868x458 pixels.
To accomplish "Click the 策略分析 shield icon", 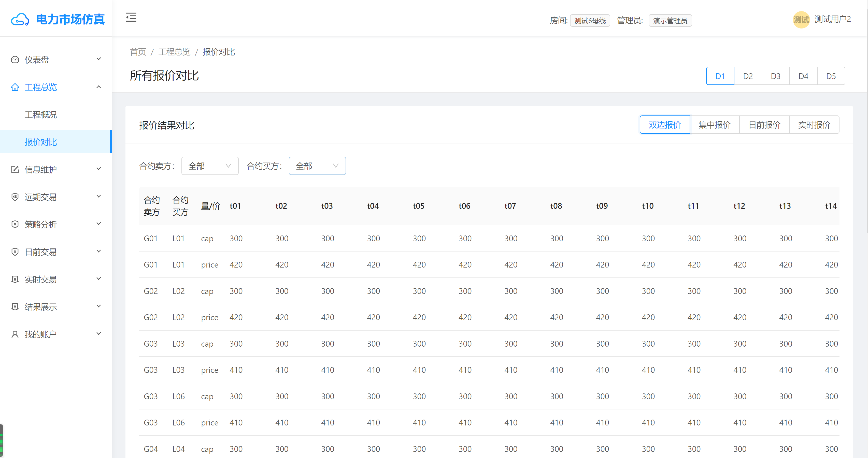I will tap(15, 224).
